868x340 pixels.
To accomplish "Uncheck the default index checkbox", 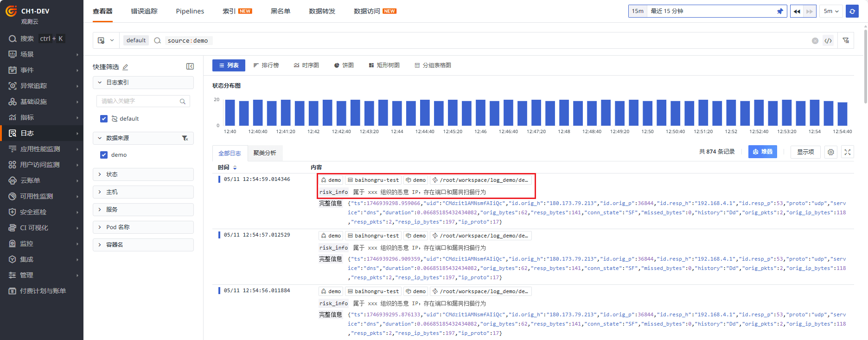I will coord(104,119).
